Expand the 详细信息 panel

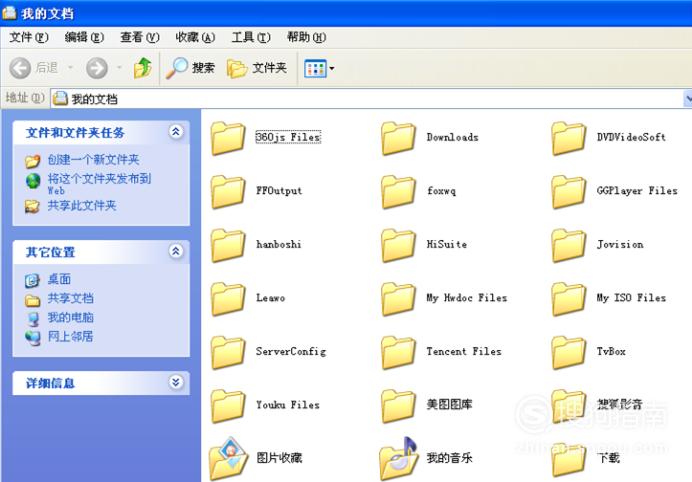pos(176,382)
